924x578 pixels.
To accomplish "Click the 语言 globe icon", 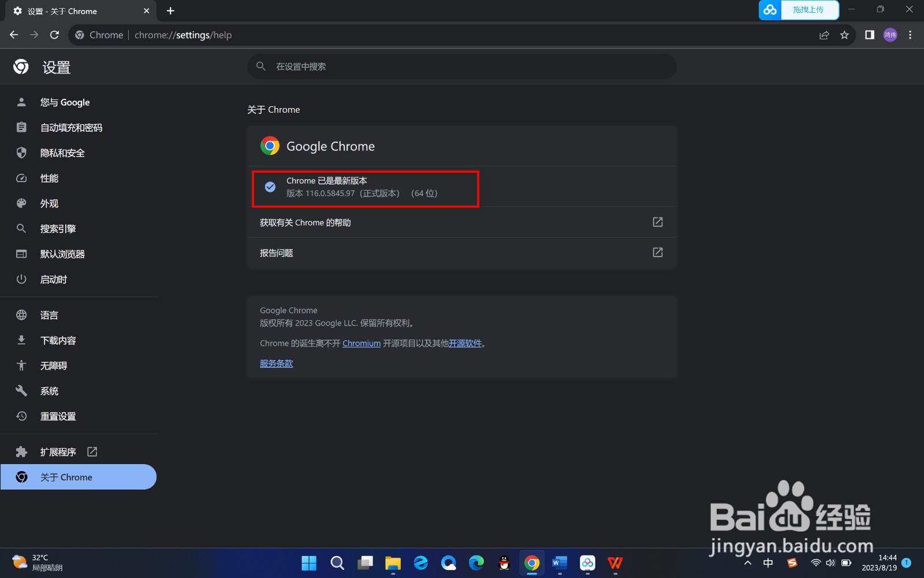I will click(x=21, y=315).
